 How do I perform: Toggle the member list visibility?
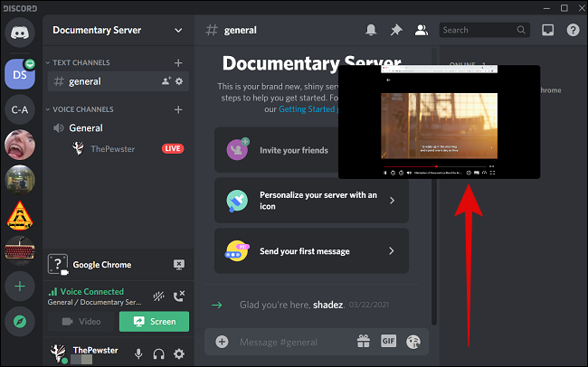[x=421, y=30]
